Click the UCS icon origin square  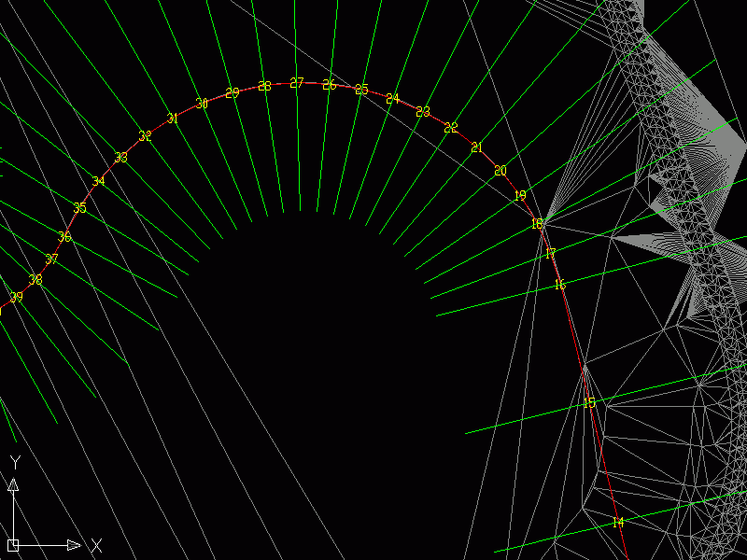[13, 545]
